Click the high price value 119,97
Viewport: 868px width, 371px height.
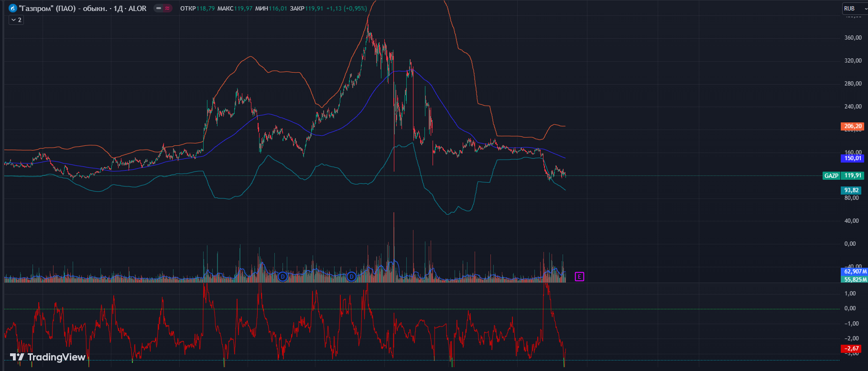click(243, 9)
